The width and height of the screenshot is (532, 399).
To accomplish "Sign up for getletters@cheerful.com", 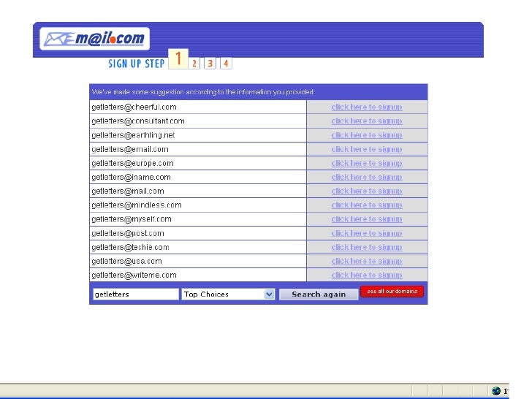I will [x=367, y=107].
